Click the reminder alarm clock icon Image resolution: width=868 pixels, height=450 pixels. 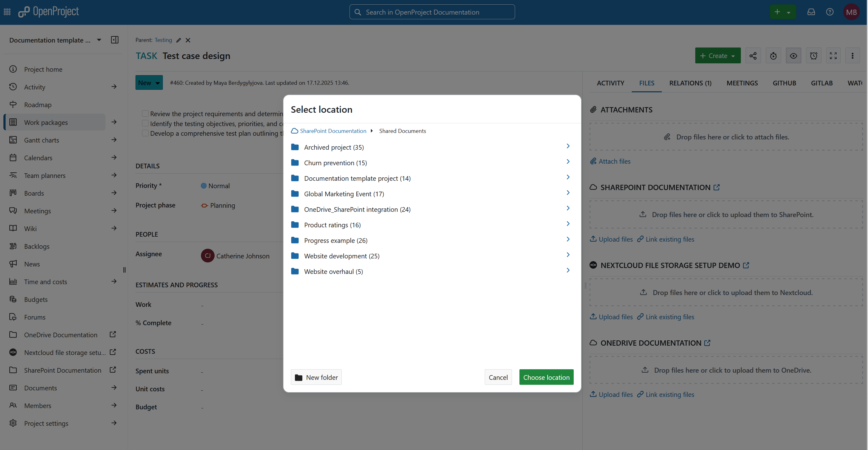click(x=813, y=56)
